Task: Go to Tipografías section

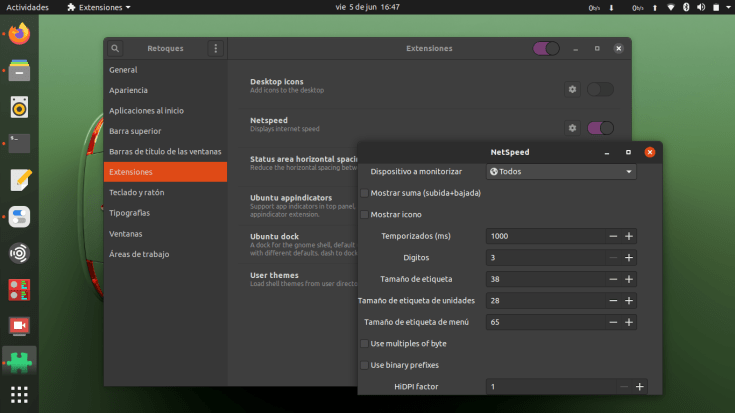Action: (x=129, y=213)
